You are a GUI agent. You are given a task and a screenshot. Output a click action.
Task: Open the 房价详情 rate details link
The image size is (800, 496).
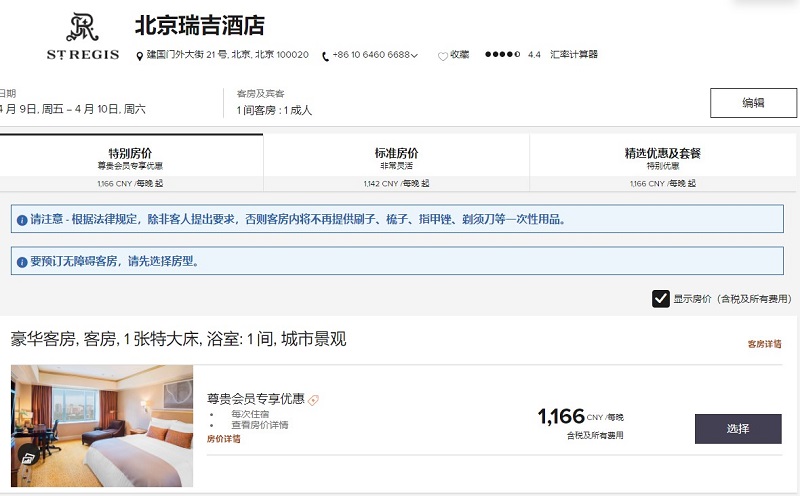pyautogui.click(x=223, y=439)
